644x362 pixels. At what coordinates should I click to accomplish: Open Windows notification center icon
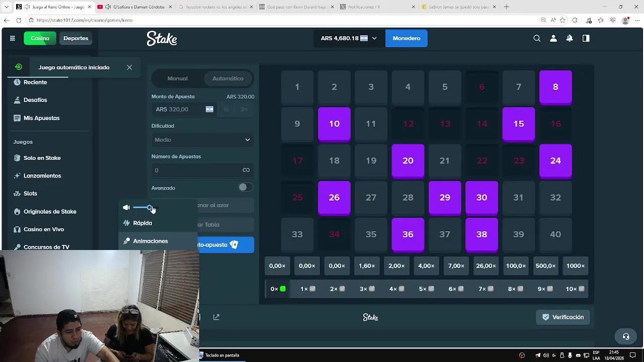(x=633, y=355)
